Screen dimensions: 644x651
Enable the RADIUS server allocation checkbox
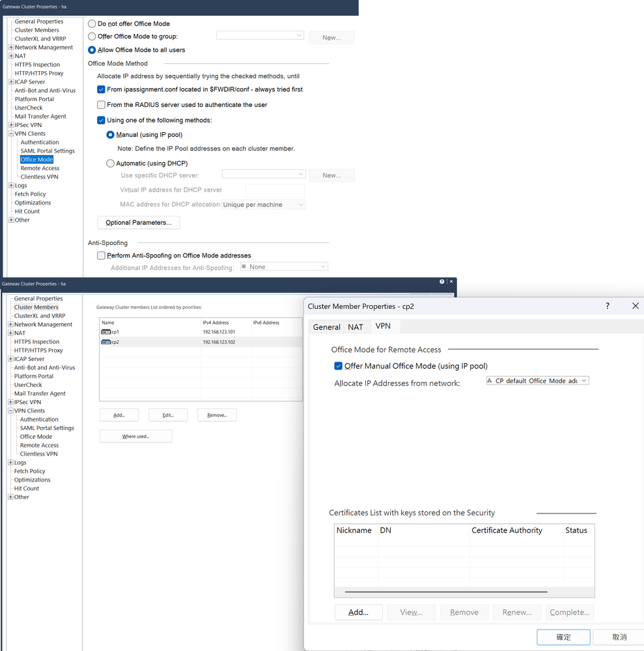pyautogui.click(x=101, y=105)
